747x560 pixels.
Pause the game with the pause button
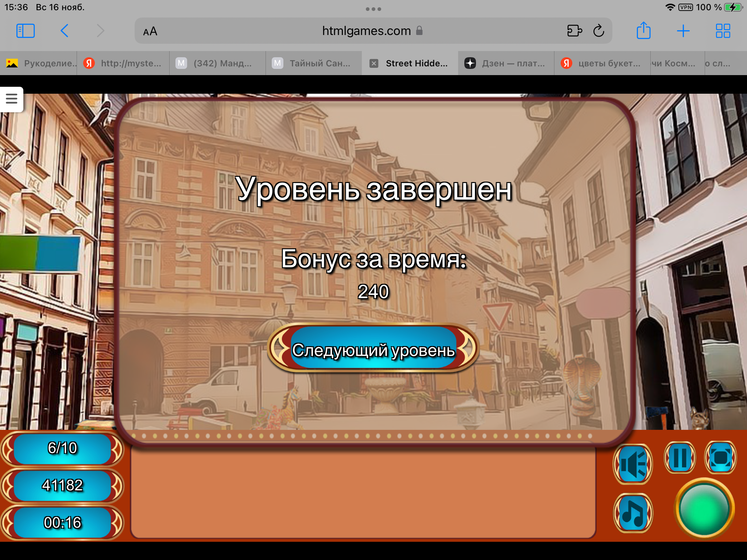coord(680,458)
